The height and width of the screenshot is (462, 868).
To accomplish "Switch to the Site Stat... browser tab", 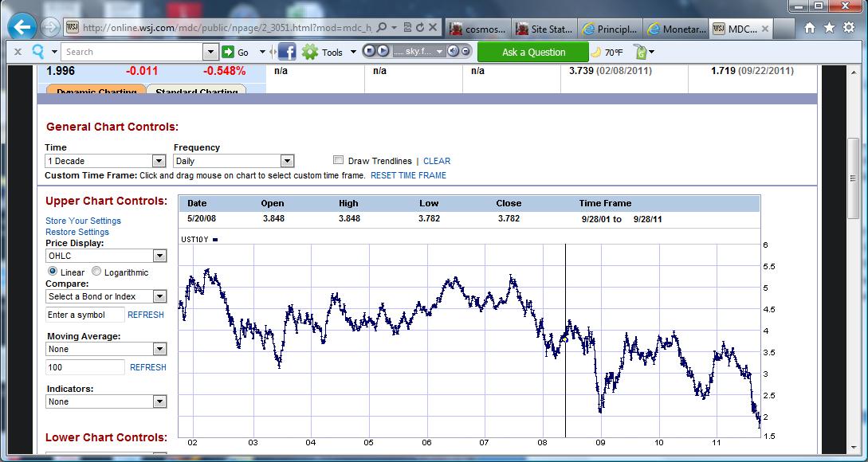I will tap(543, 29).
